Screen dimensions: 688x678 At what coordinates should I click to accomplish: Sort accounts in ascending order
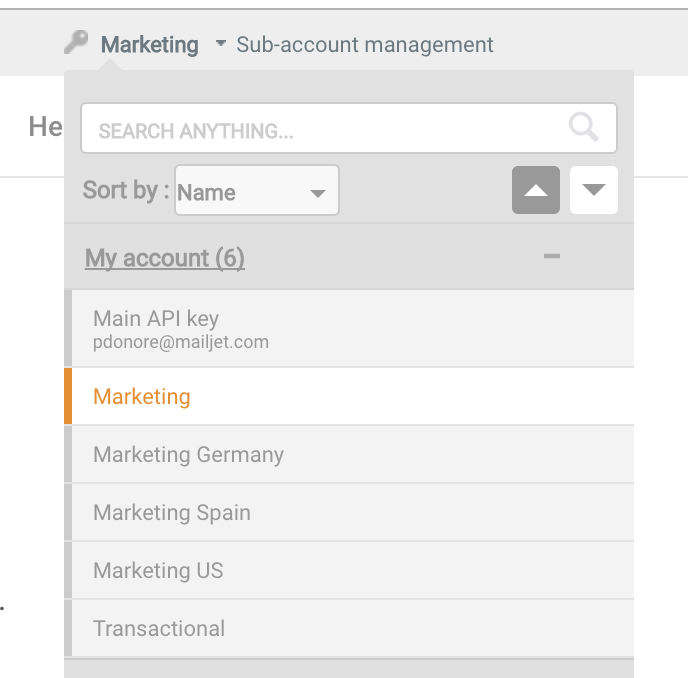pos(536,190)
